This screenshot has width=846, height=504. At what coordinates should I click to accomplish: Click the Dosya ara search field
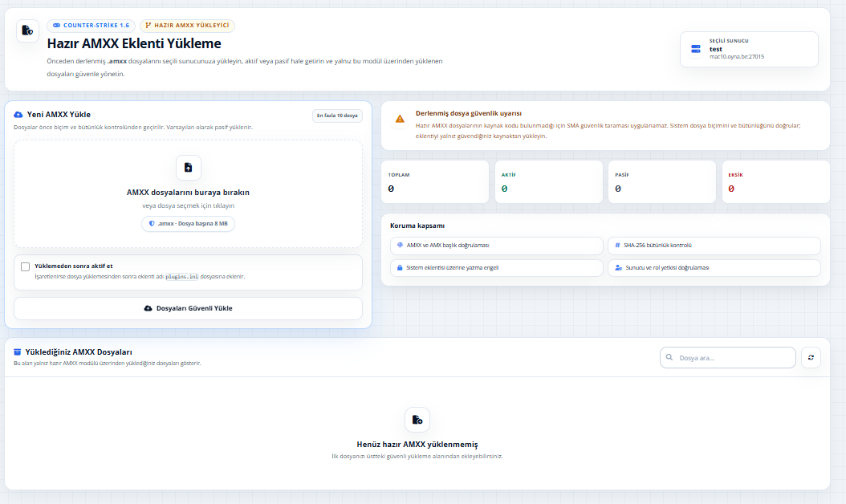pos(728,358)
